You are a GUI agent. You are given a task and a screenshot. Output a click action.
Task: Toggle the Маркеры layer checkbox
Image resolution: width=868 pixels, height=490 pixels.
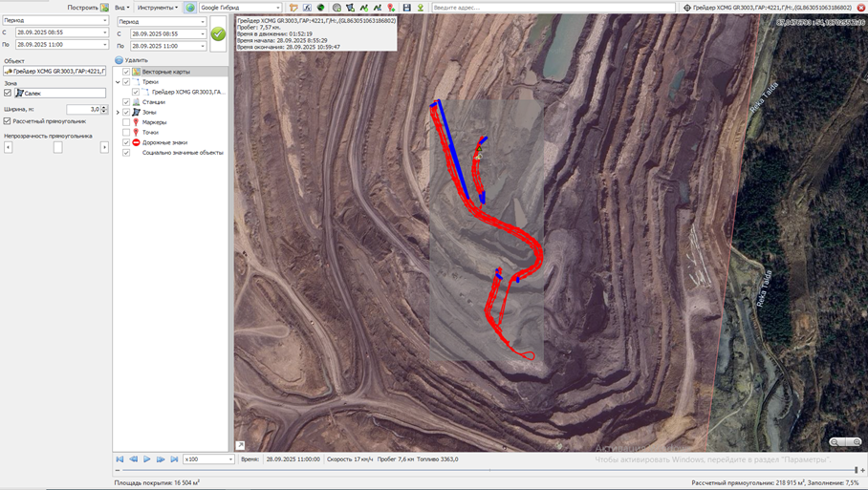[126, 122]
